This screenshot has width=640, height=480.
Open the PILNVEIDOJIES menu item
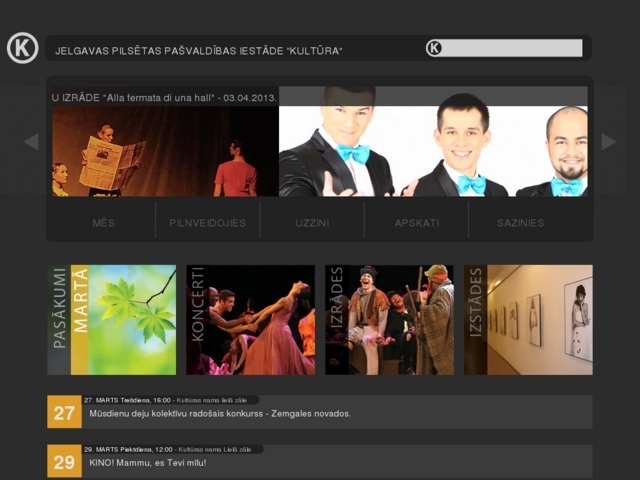[207, 223]
